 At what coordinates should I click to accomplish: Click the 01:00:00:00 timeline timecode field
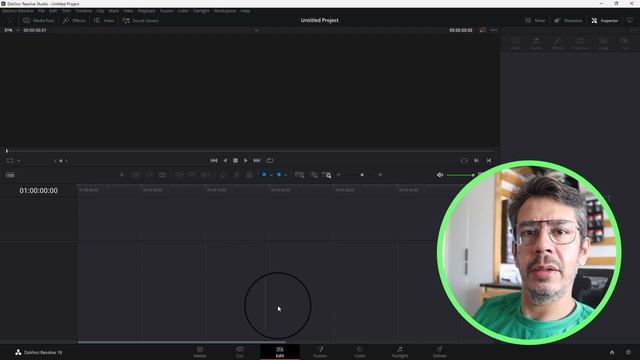(x=38, y=191)
